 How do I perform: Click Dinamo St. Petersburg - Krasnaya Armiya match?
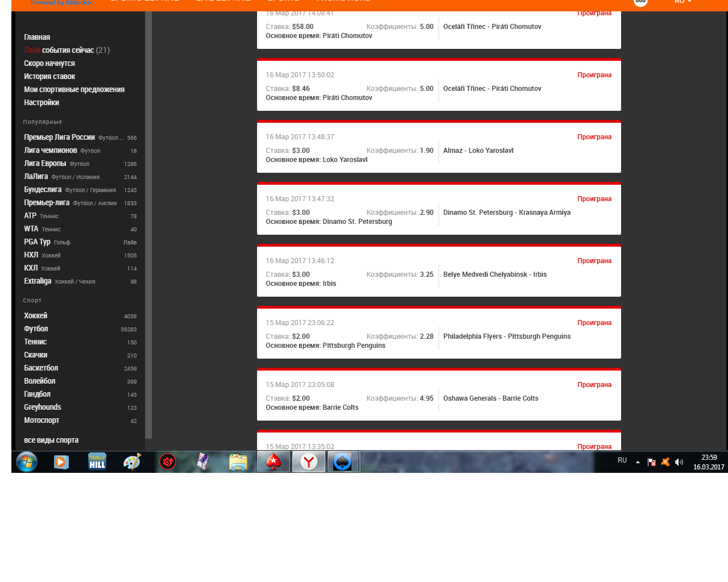click(507, 213)
